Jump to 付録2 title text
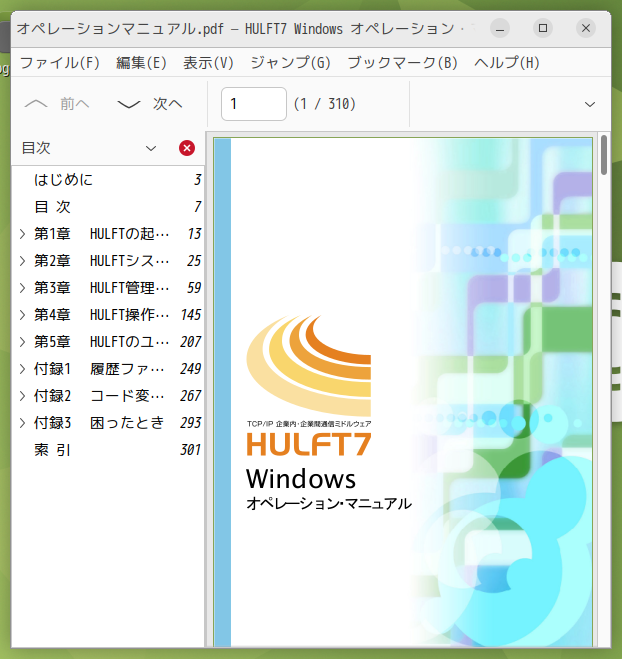This screenshot has height=659, width=622. click(x=99, y=396)
